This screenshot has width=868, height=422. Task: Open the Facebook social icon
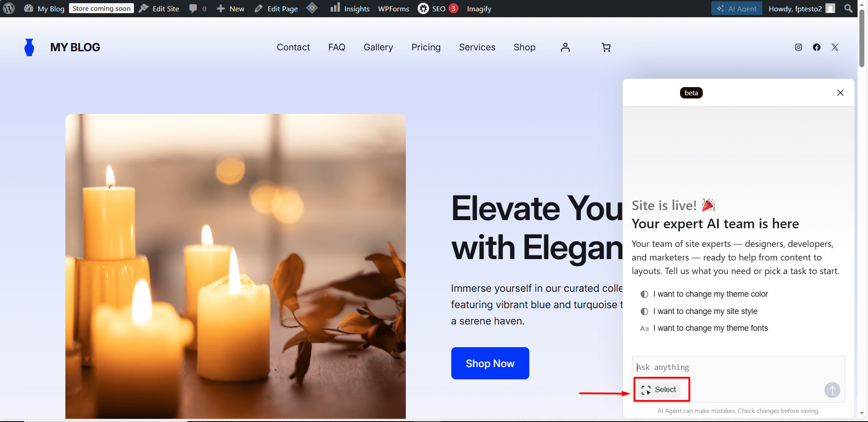click(817, 47)
